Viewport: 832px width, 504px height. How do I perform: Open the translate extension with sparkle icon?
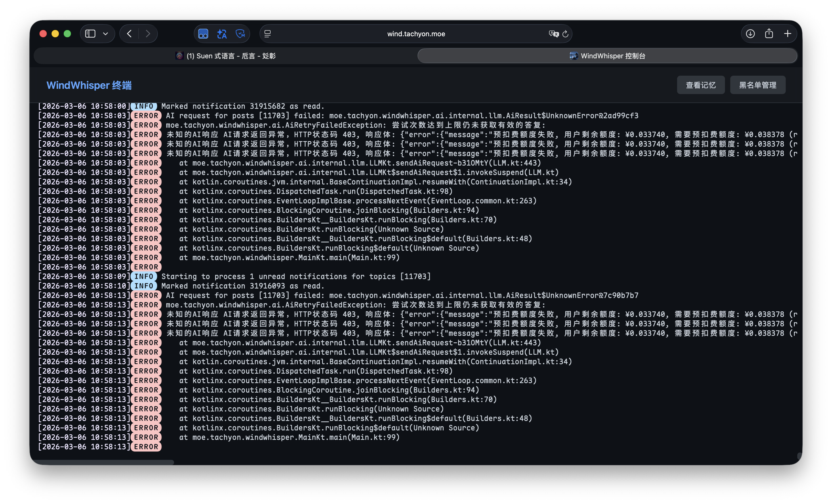coord(222,34)
